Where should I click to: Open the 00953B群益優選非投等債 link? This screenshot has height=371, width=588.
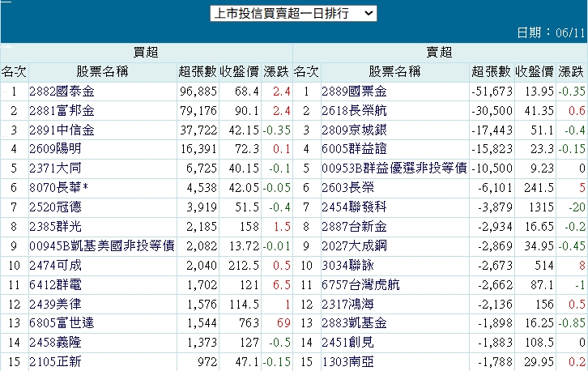(x=394, y=168)
